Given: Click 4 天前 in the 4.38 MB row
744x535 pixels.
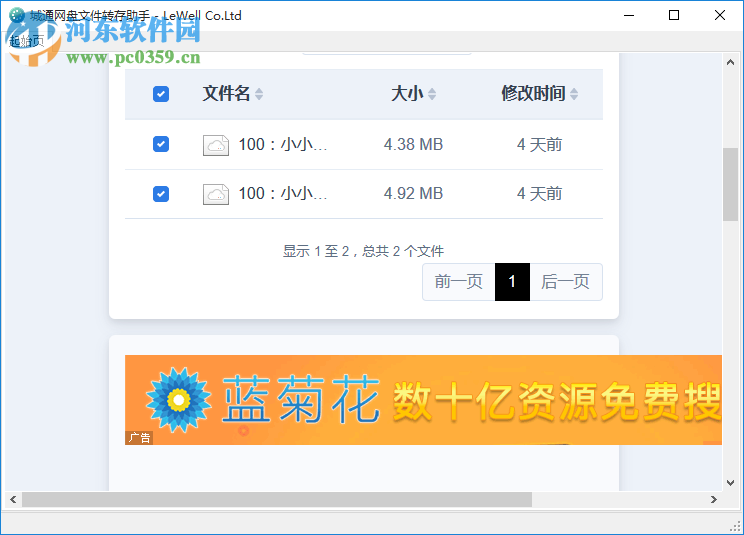Looking at the screenshot, I should click(x=539, y=144).
